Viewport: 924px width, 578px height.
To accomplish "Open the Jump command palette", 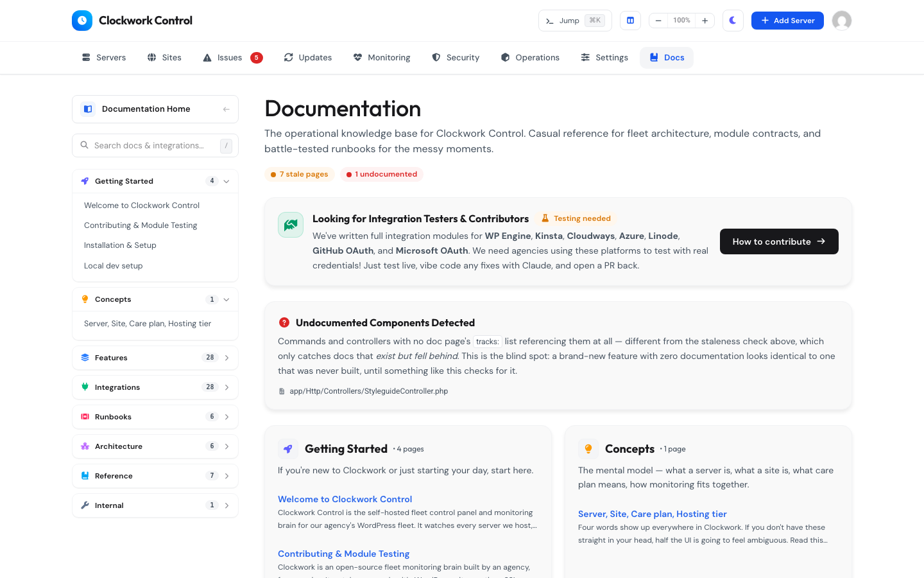I will (575, 21).
